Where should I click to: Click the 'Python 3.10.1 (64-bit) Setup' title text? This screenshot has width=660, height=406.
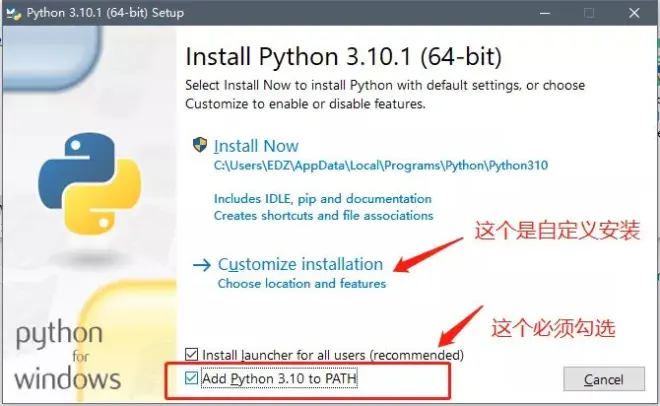click(105, 13)
